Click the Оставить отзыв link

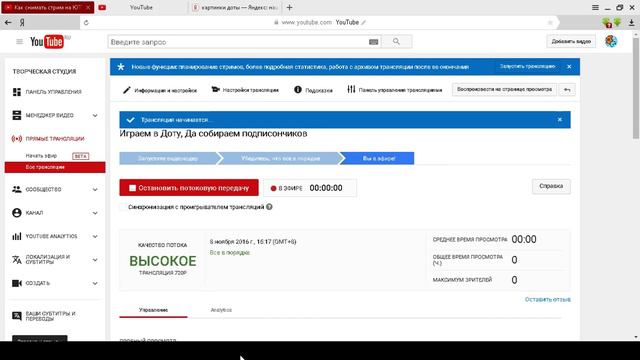(547, 299)
